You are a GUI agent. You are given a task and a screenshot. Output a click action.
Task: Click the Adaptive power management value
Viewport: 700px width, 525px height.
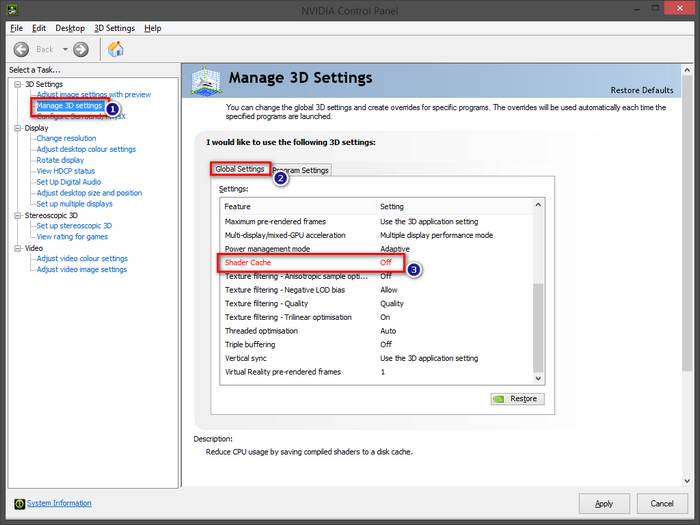click(x=395, y=249)
